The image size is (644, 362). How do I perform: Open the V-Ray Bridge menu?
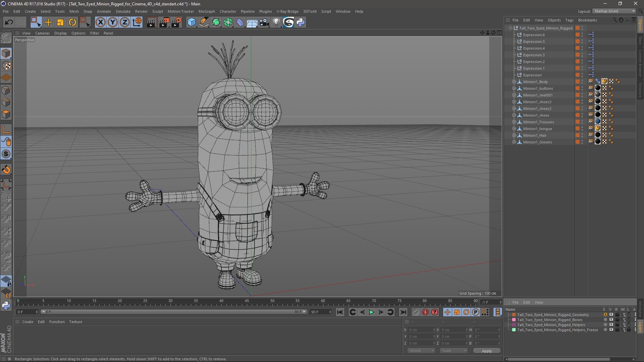click(x=287, y=11)
